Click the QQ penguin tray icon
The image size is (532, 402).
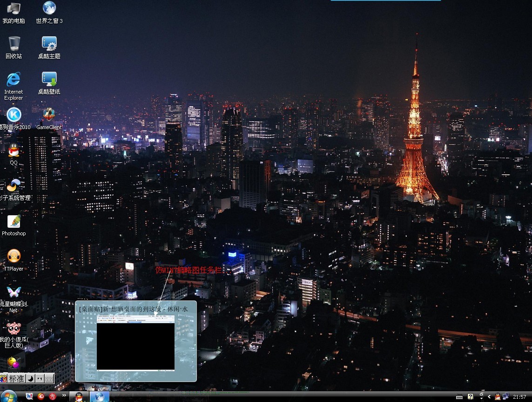pyautogui.click(x=498, y=396)
